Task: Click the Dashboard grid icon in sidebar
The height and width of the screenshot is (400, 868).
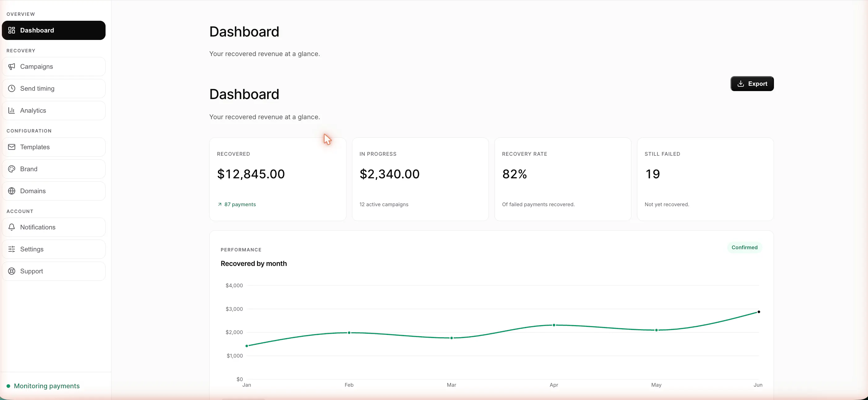Action: pyautogui.click(x=11, y=30)
